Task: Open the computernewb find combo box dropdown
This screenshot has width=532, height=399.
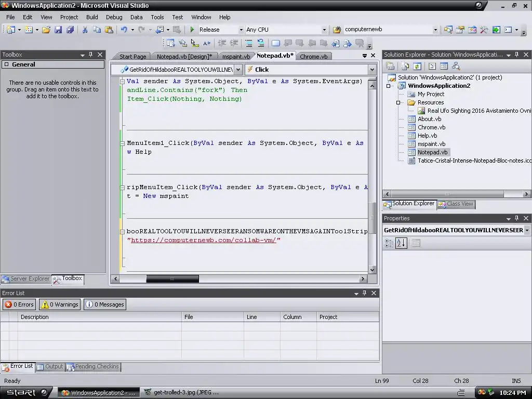Action: tap(435, 30)
